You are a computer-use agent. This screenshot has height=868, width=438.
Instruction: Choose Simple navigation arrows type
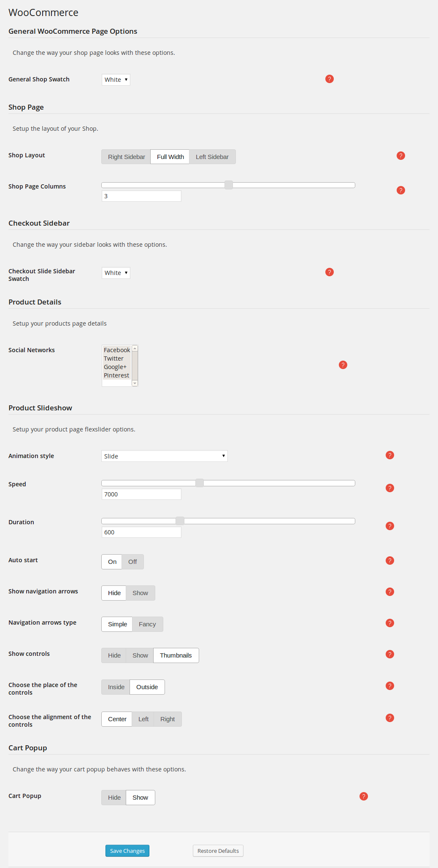(x=117, y=624)
